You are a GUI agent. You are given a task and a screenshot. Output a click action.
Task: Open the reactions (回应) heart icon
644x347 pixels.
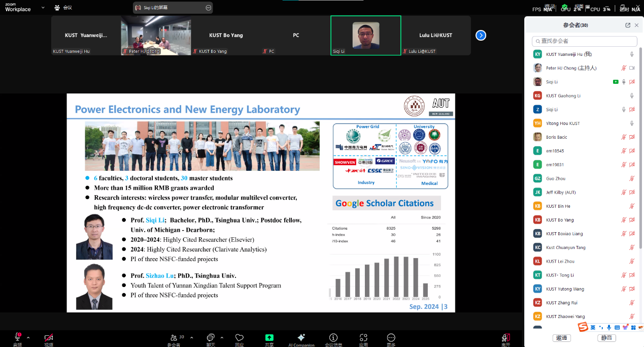[240, 338]
